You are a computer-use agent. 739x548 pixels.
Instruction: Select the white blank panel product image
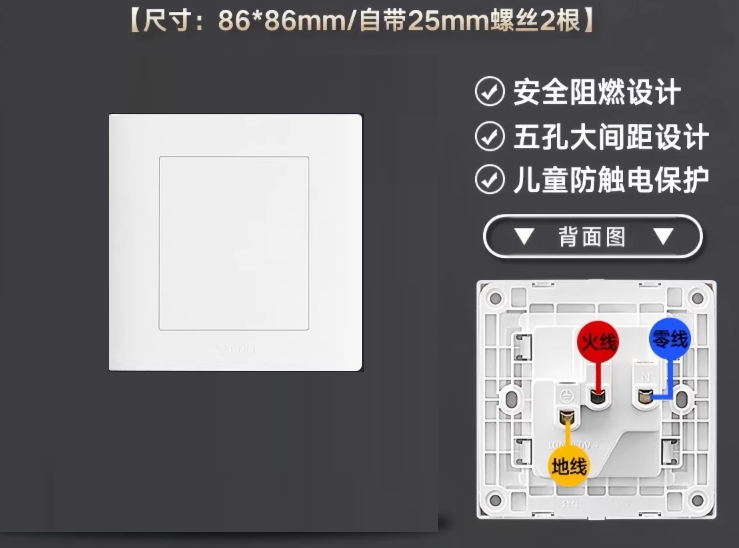[236, 242]
